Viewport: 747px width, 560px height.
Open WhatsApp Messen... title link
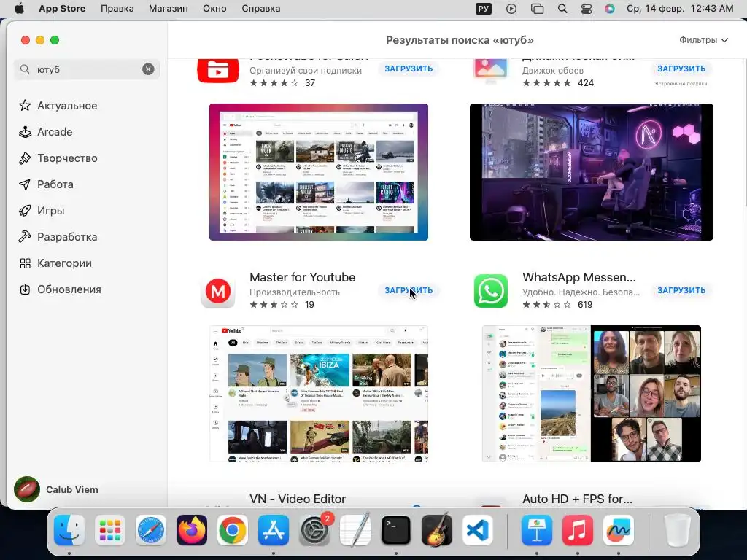578,277
